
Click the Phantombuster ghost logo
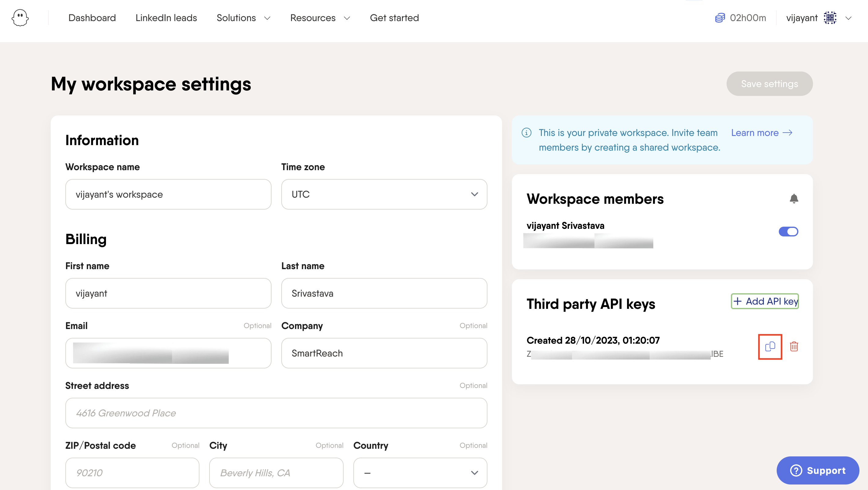point(20,17)
